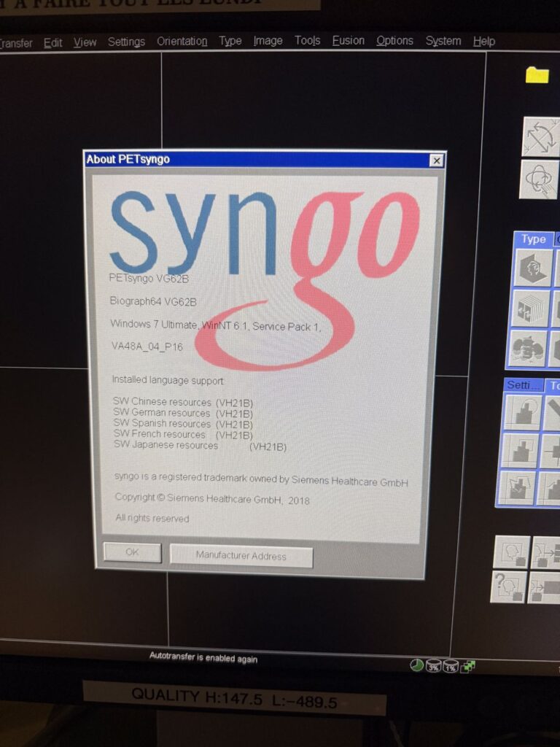Screen dimensions: 560x747
Task: Click the 'VA48A_04_P16' build text
Action: [x=147, y=347]
